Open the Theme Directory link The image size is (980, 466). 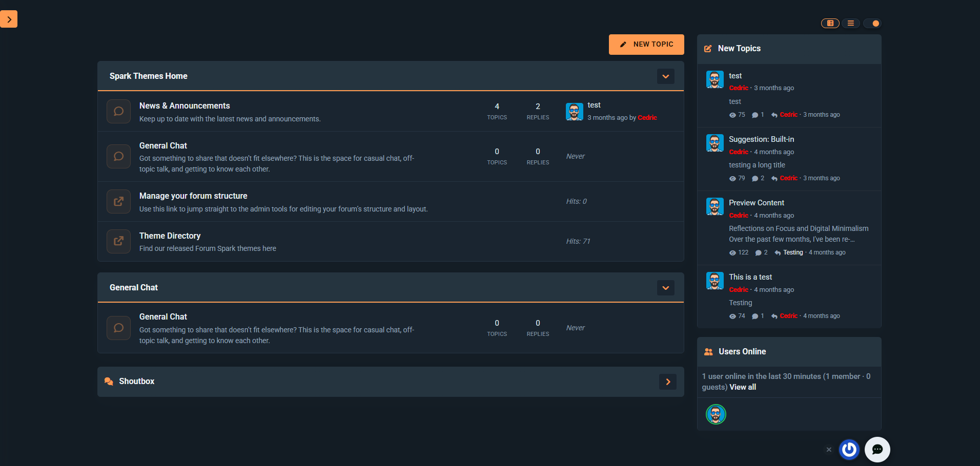coord(170,236)
